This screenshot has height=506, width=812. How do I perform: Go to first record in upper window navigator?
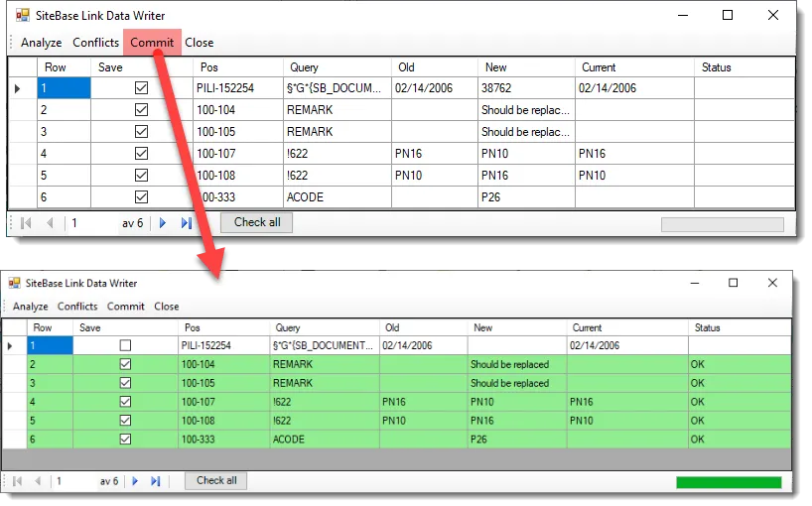(x=26, y=223)
